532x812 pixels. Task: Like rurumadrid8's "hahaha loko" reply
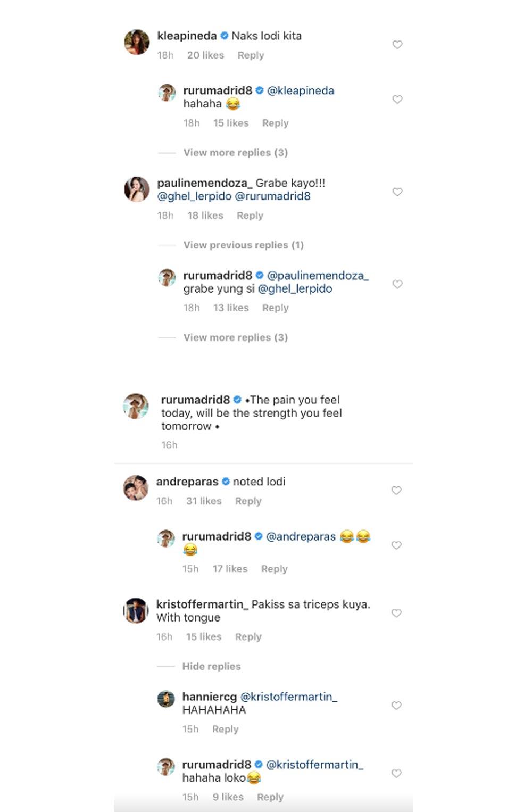point(396,773)
